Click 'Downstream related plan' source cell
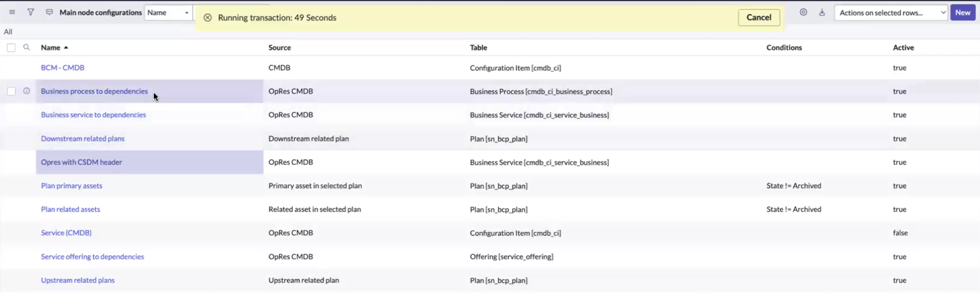The width and height of the screenshot is (980, 293). tap(309, 139)
